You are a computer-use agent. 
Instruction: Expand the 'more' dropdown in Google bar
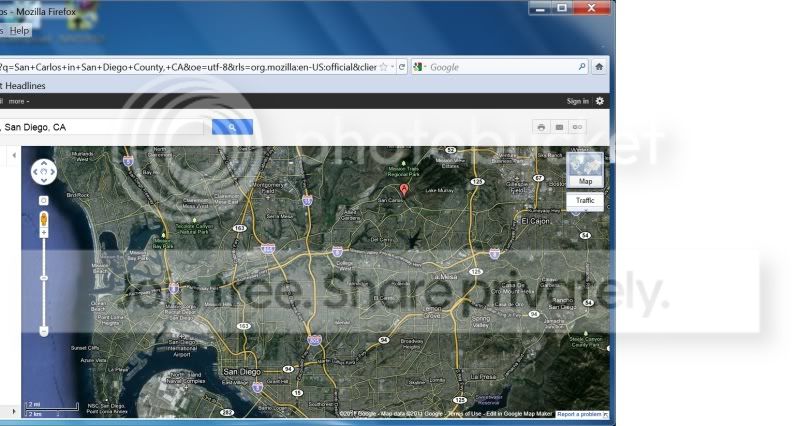(20, 101)
